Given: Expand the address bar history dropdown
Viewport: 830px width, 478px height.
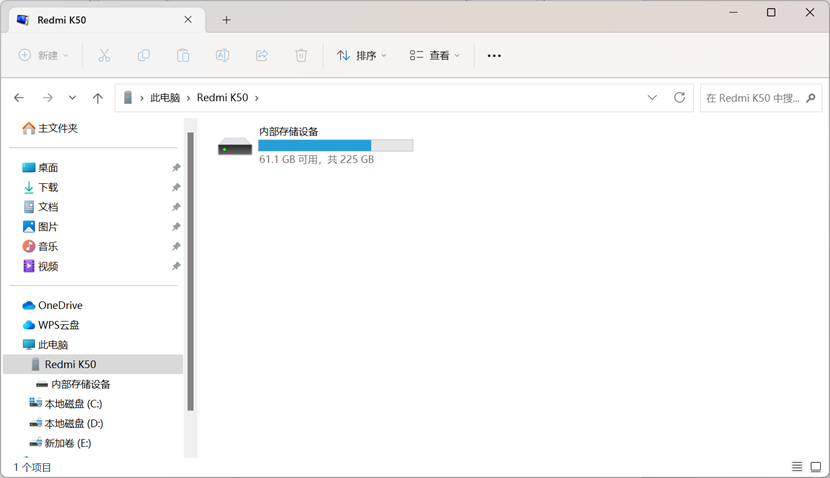Looking at the screenshot, I should pos(652,98).
